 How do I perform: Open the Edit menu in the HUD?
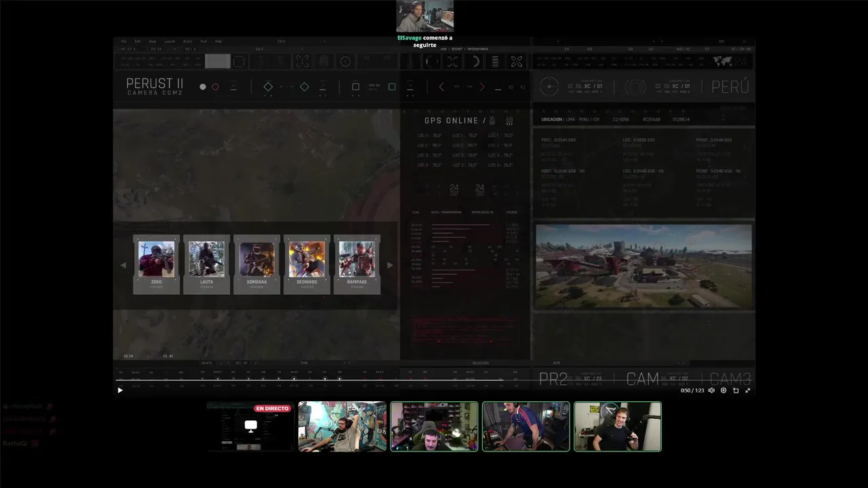pos(138,41)
